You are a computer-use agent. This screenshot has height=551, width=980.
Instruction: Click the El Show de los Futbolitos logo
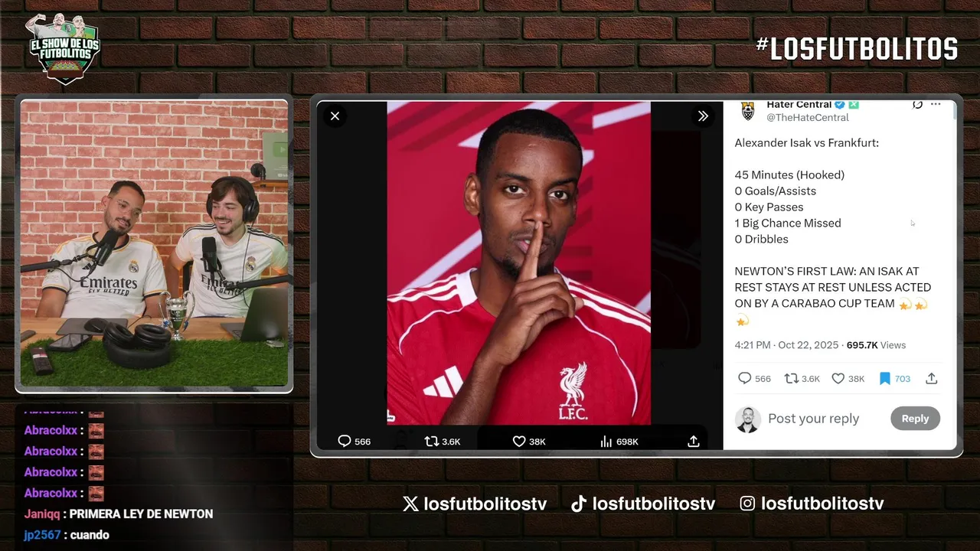coord(64,47)
